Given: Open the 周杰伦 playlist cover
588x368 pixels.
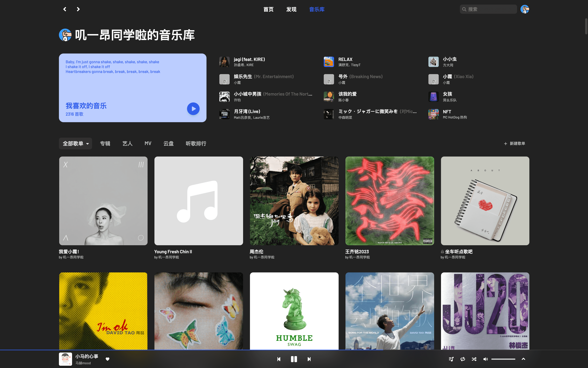Looking at the screenshot, I should (294, 201).
